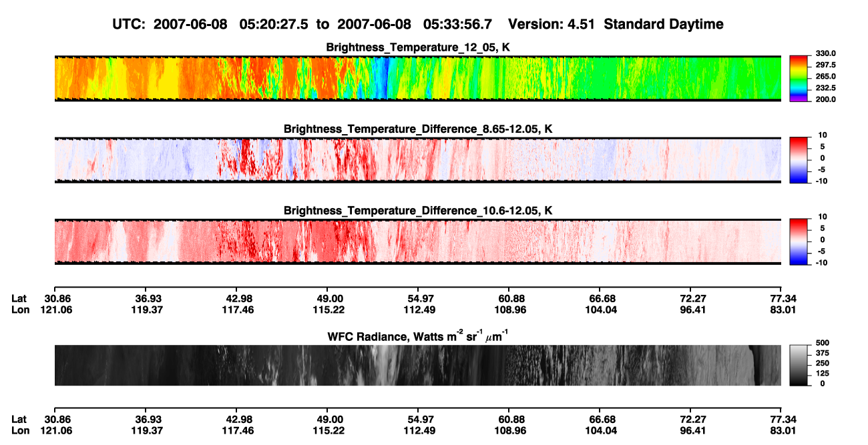
Task: Click the 'WFC Radiance, Watts m-2 sr-1 µm-1' title
Action: tap(418, 336)
